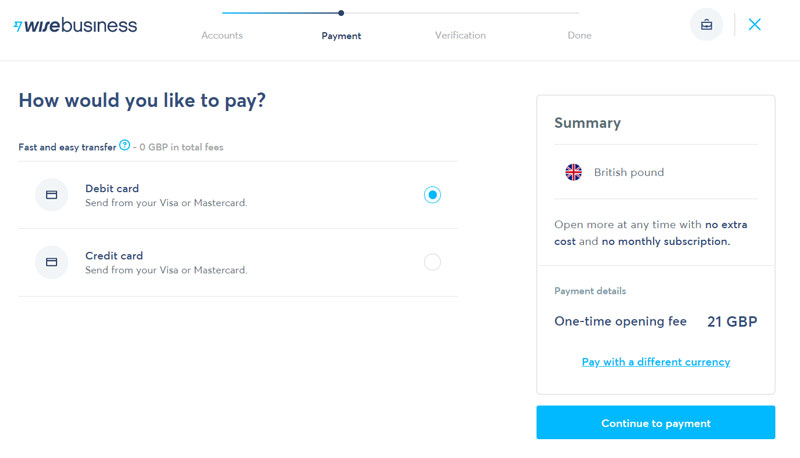800x458 pixels.
Task: Click the British flag icon
Action: coord(573,172)
